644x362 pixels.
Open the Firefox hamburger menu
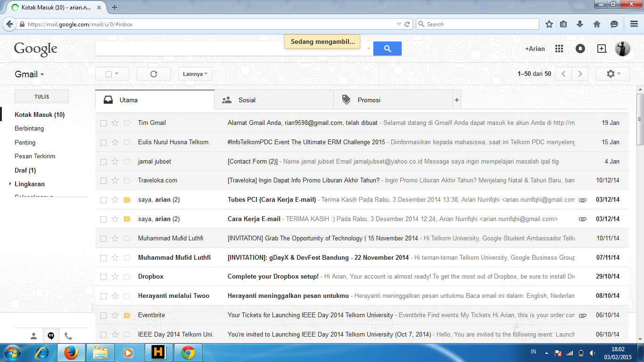634,24
